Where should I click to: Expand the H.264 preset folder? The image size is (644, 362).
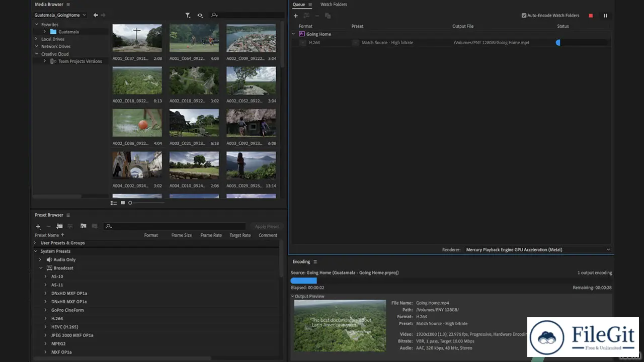(x=45, y=318)
